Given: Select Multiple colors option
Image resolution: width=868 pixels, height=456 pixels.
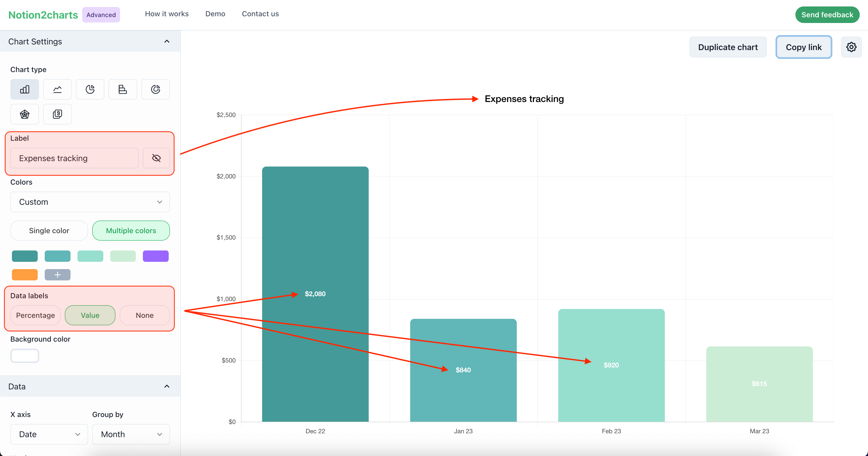Looking at the screenshot, I should click(131, 231).
